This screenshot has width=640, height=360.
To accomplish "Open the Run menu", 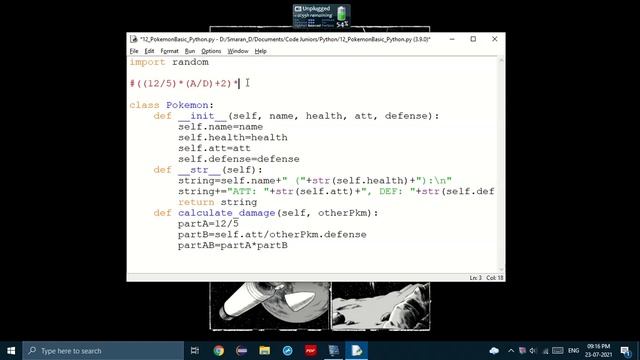I will click(x=190, y=51).
